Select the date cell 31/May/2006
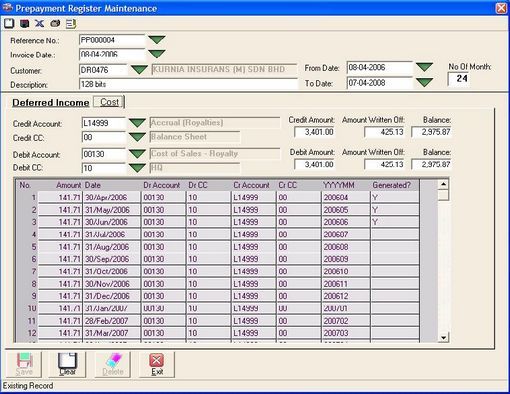This screenshot has height=394, width=510. [x=112, y=210]
